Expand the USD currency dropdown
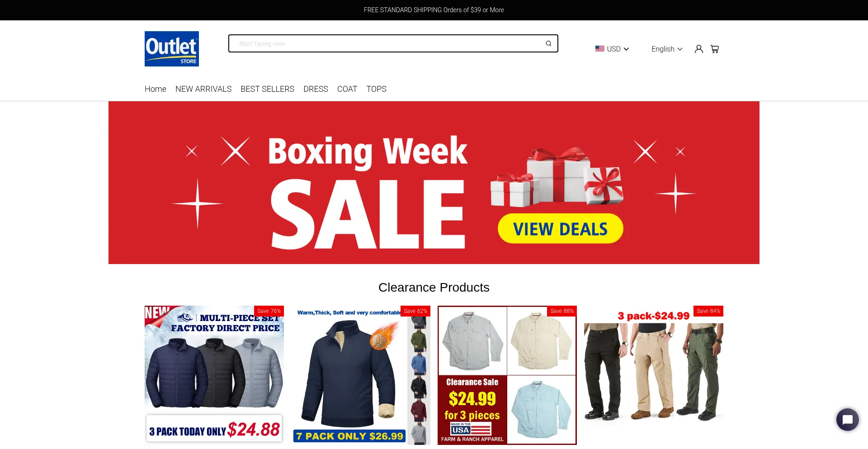The image size is (868, 449). pos(612,49)
